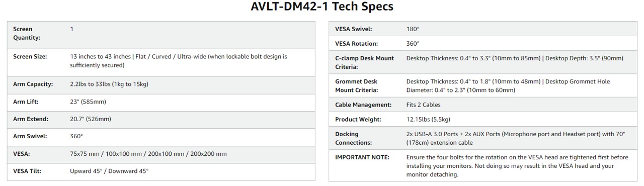644x186 pixels.
Task: Select the Upward 45° / Downward 45° text
Action: pyautogui.click(x=109, y=171)
